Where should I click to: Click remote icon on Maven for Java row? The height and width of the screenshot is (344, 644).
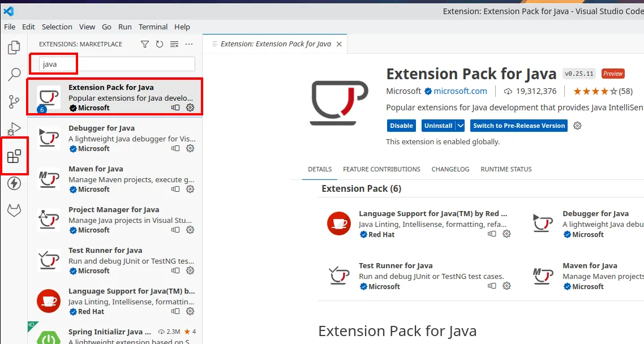click(175, 189)
